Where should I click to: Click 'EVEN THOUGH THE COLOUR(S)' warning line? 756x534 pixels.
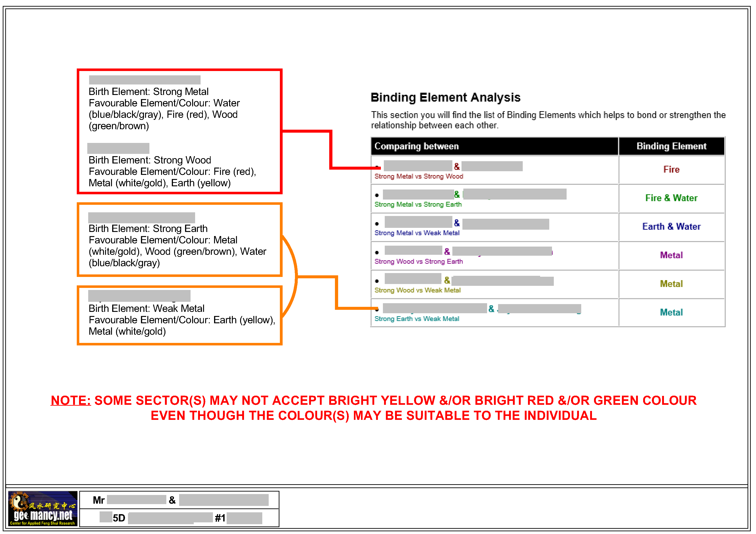click(x=373, y=416)
